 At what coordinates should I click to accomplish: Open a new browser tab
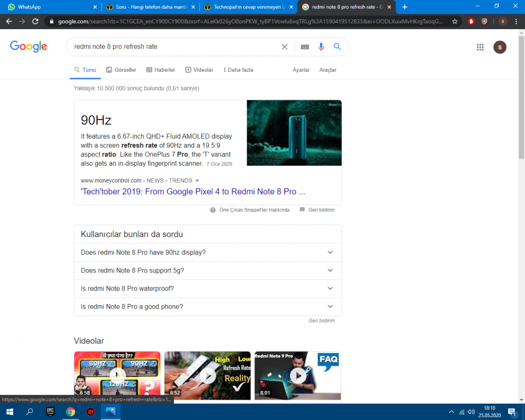click(x=405, y=7)
